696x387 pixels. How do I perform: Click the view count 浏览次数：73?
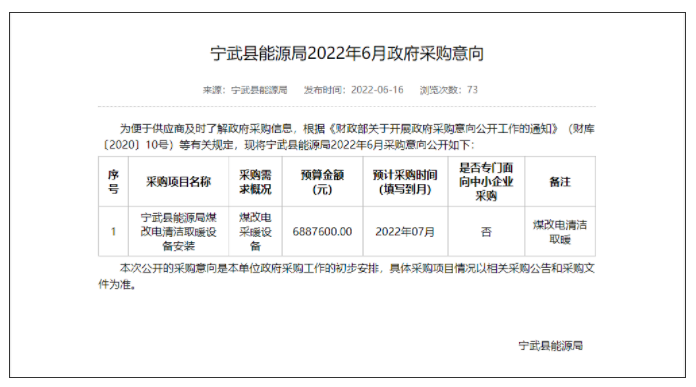click(449, 90)
